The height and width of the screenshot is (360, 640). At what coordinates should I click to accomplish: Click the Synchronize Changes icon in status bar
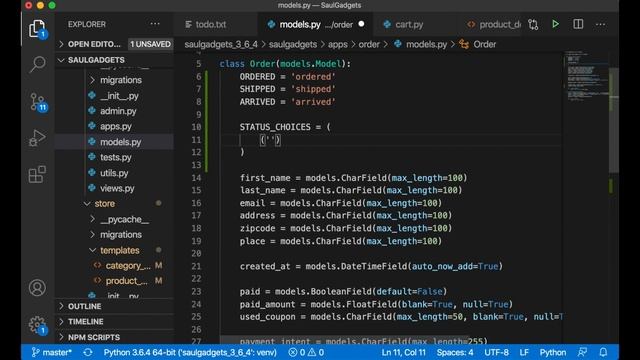click(x=88, y=352)
